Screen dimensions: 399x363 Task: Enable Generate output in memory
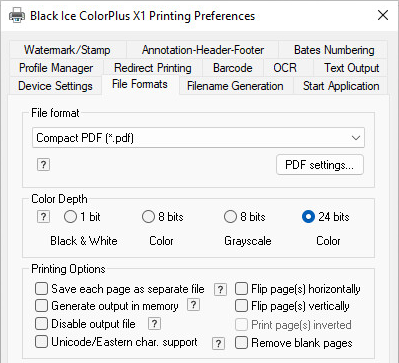41,306
